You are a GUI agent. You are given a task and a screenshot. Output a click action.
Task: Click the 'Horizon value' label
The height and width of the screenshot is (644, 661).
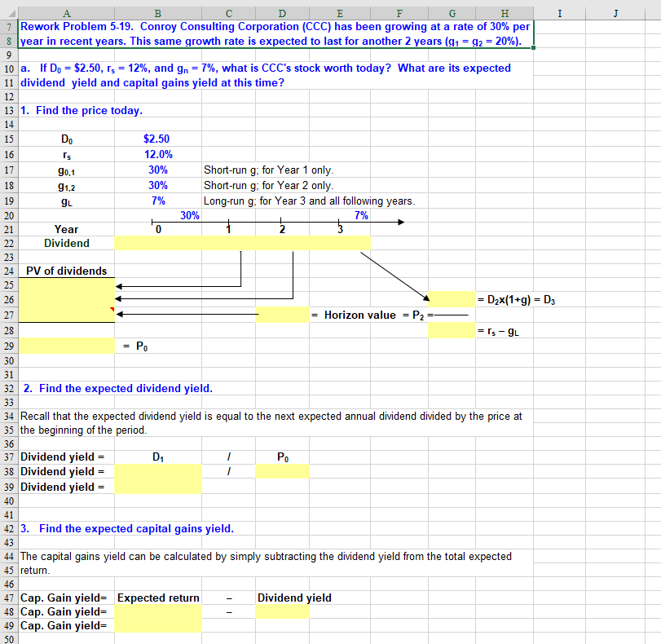pyautogui.click(x=360, y=315)
